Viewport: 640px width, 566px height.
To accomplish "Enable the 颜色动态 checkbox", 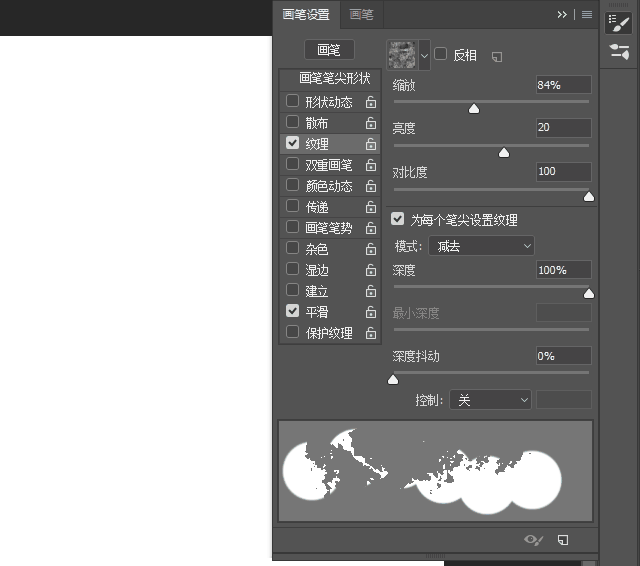I will 292,185.
